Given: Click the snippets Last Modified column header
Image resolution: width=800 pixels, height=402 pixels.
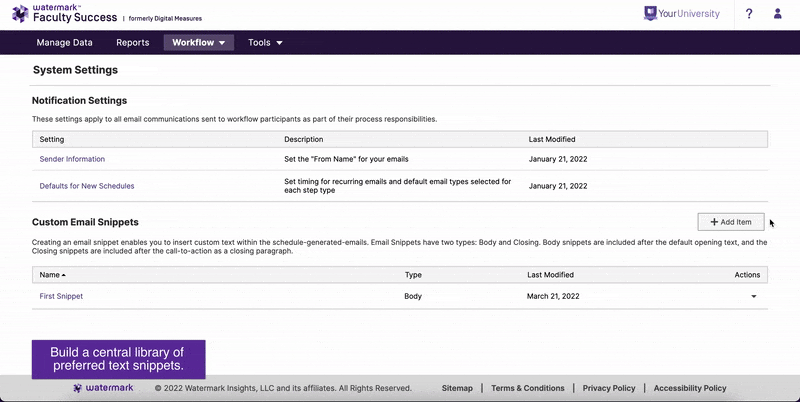Looking at the screenshot, I should coord(551,275).
